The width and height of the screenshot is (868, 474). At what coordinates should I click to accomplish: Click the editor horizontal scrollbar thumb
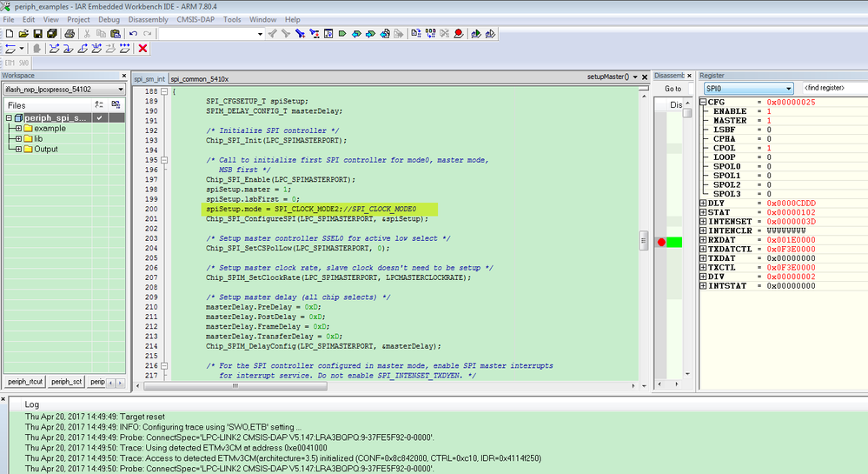pyautogui.click(x=235, y=386)
